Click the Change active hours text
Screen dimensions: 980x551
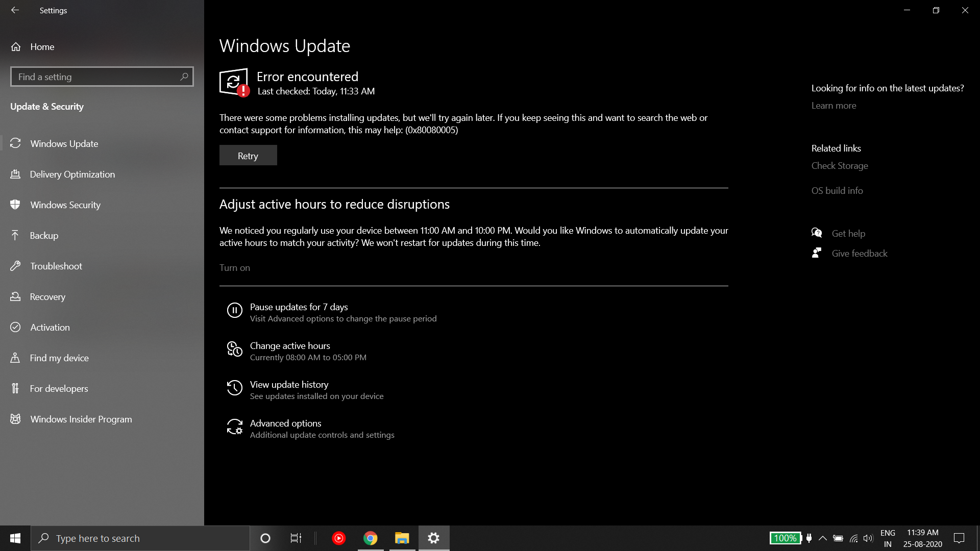click(290, 346)
